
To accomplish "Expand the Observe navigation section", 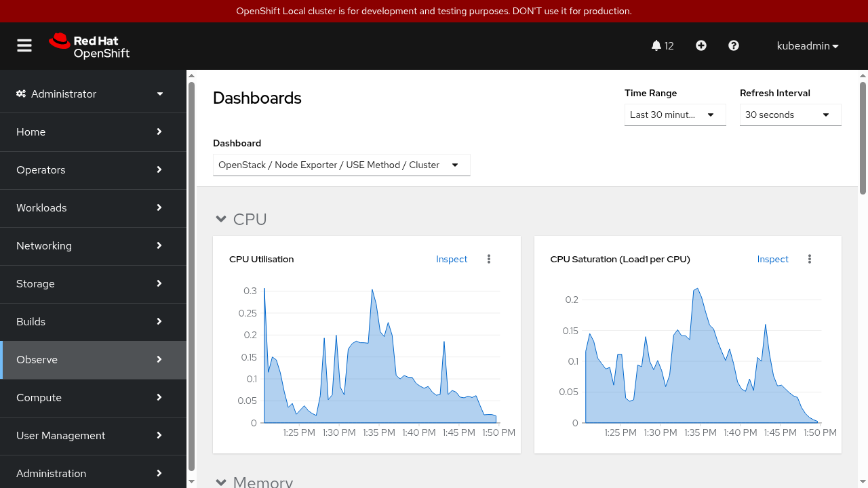I will [x=93, y=359].
